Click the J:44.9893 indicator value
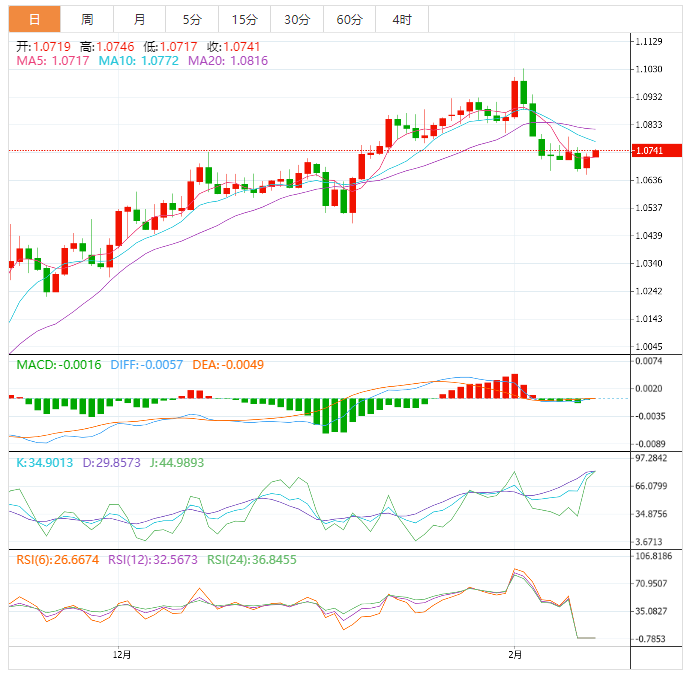The image size is (690, 680). pos(177,463)
